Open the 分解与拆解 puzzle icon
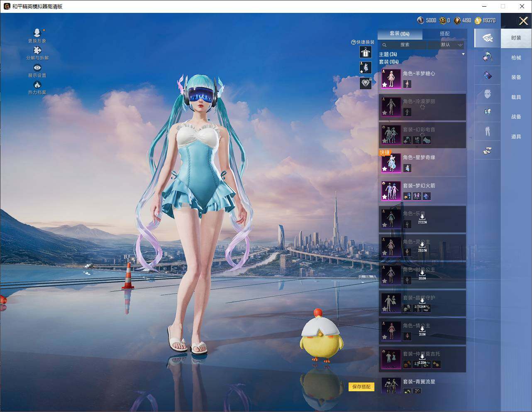The image size is (532, 412). coord(37,50)
